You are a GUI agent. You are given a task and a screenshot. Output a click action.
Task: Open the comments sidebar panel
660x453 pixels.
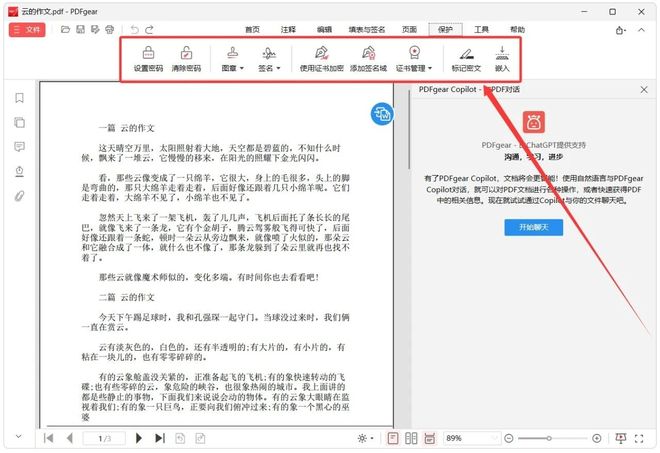19,147
